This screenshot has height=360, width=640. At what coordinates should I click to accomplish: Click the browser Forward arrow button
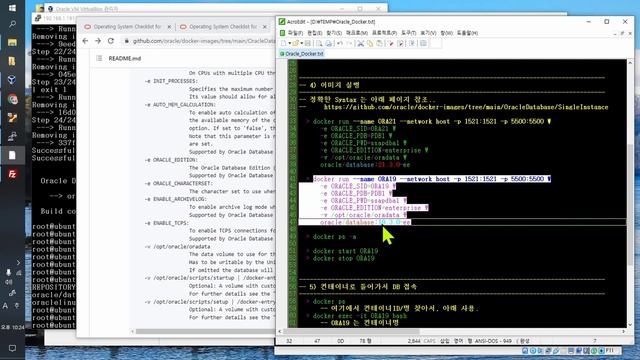tap(98, 41)
